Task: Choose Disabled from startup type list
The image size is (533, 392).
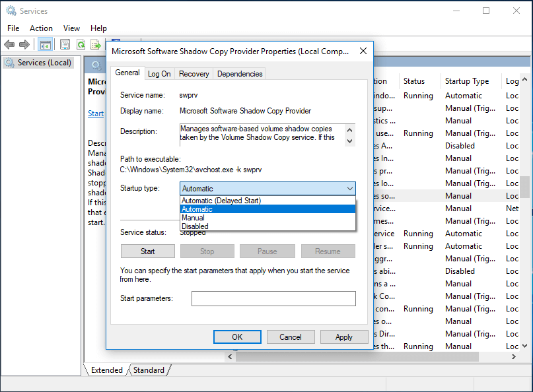Action: pos(267,226)
